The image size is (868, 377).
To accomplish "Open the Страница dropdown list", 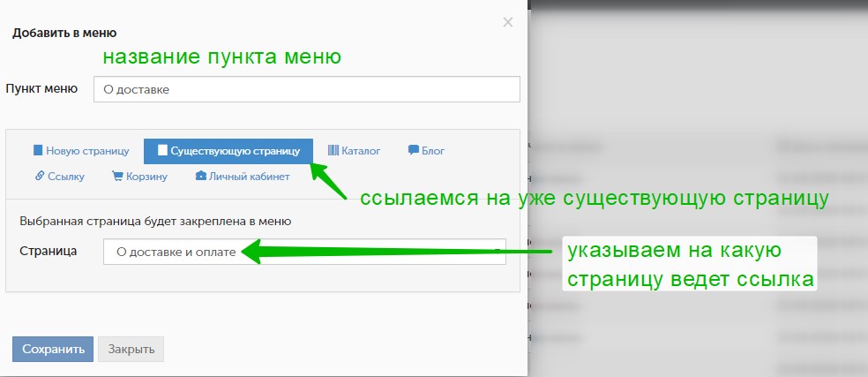I will 304,252.
